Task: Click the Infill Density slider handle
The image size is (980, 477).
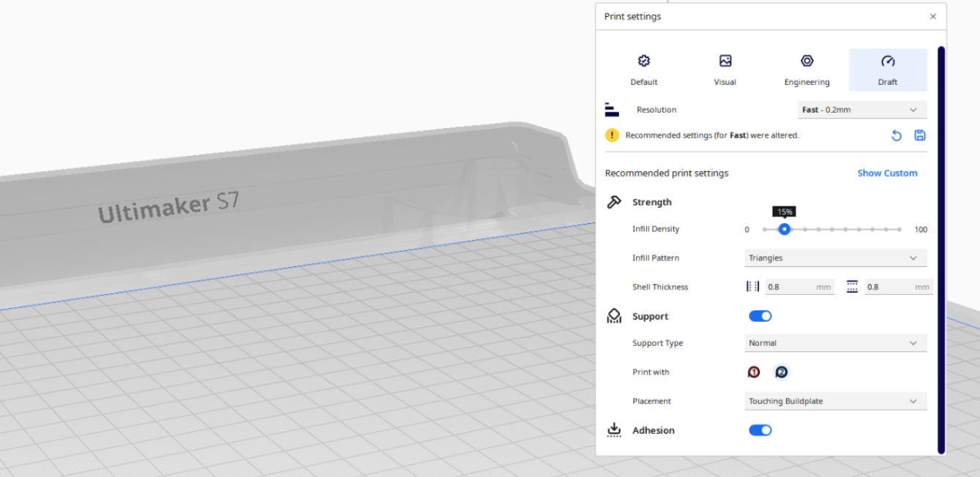Action: tap(785, 229)
